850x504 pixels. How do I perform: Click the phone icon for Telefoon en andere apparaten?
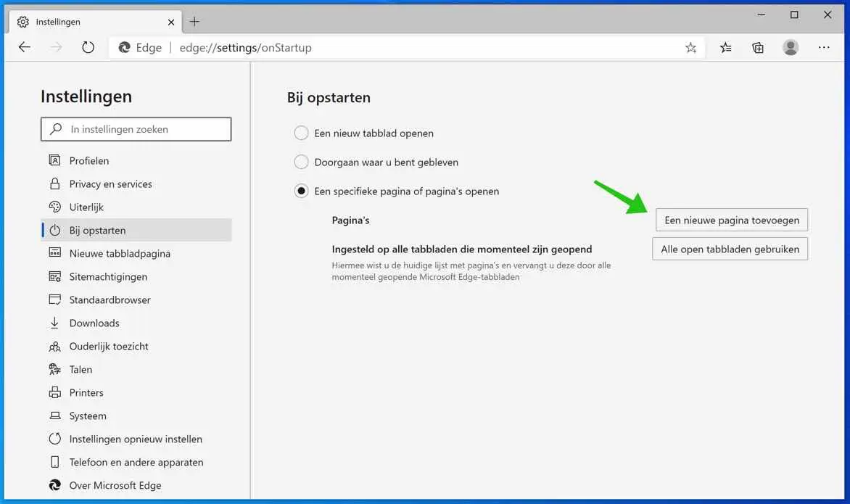pos(54,462)
